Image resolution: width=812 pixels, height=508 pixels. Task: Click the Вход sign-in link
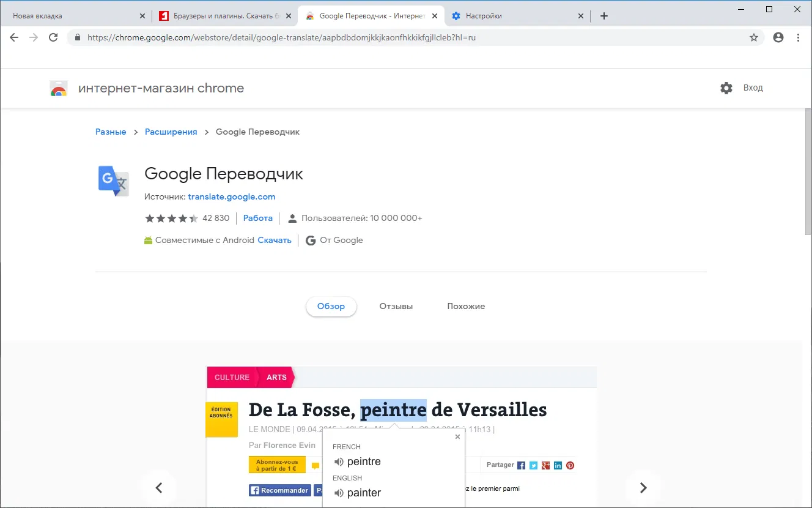753,88
